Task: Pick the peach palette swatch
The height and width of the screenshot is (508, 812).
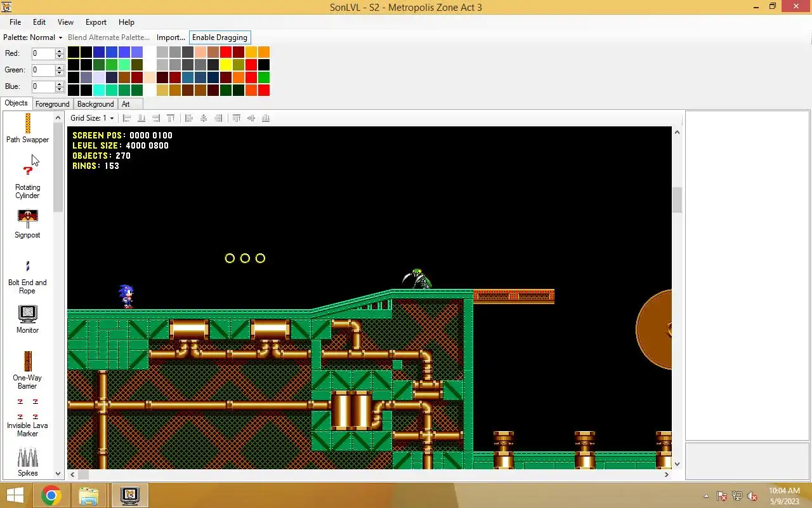Action: click(x=200, y=52)
